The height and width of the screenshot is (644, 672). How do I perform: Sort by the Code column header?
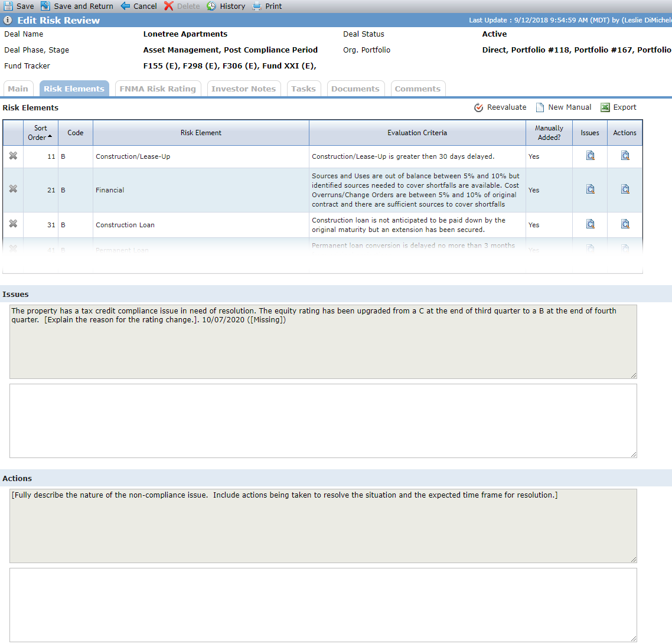tap(76, 133)
